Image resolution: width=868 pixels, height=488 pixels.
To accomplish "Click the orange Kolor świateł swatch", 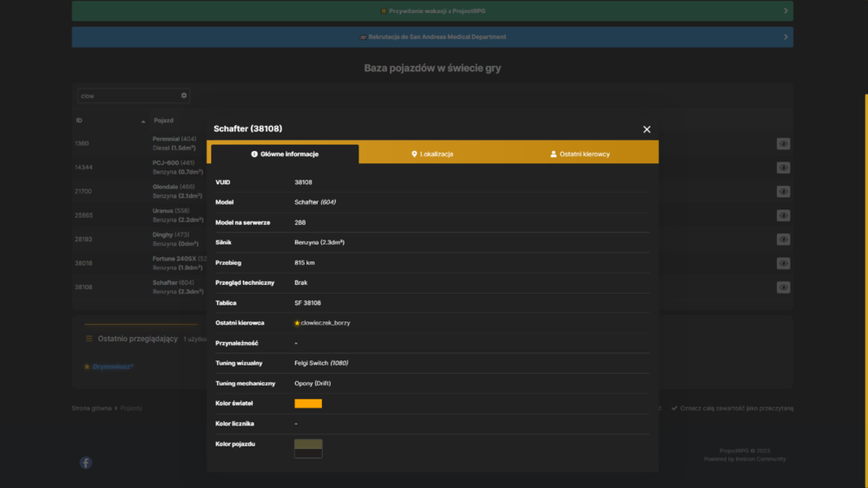I will (x=308, y=403).
